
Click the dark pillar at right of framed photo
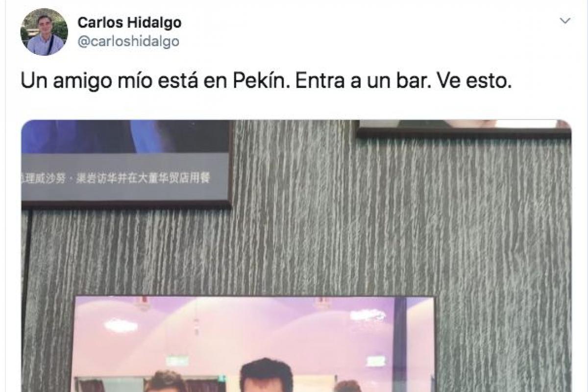tap(400, 344)
